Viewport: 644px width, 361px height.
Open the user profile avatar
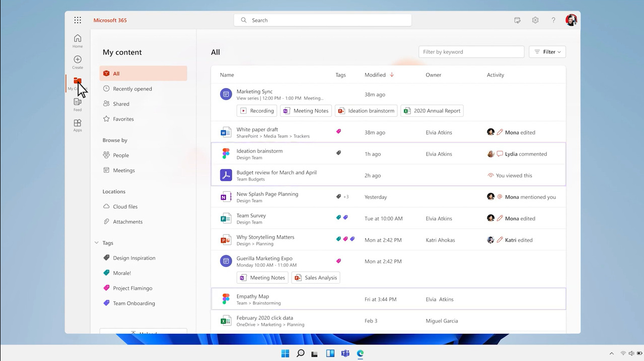pos(571,20)
